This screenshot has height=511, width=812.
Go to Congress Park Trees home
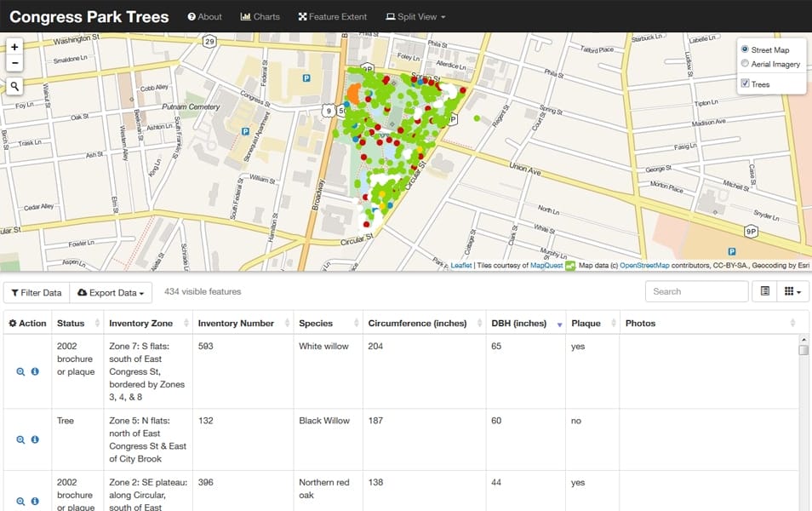89,16
